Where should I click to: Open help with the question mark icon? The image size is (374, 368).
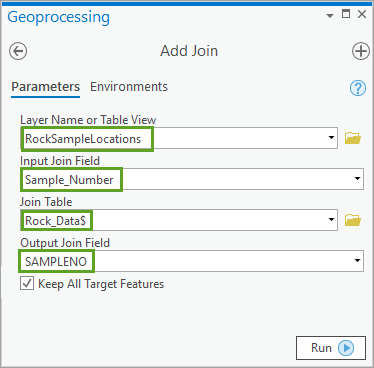[x=358, y=88]
